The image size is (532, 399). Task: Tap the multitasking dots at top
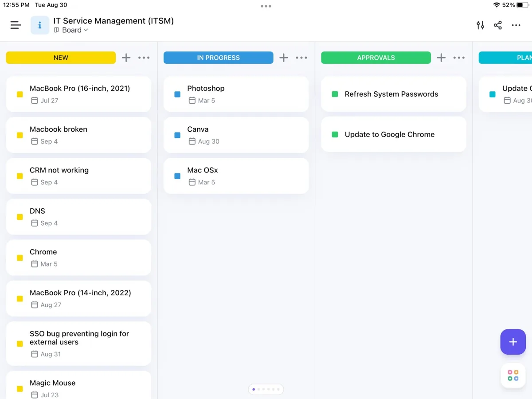(266, 6)
